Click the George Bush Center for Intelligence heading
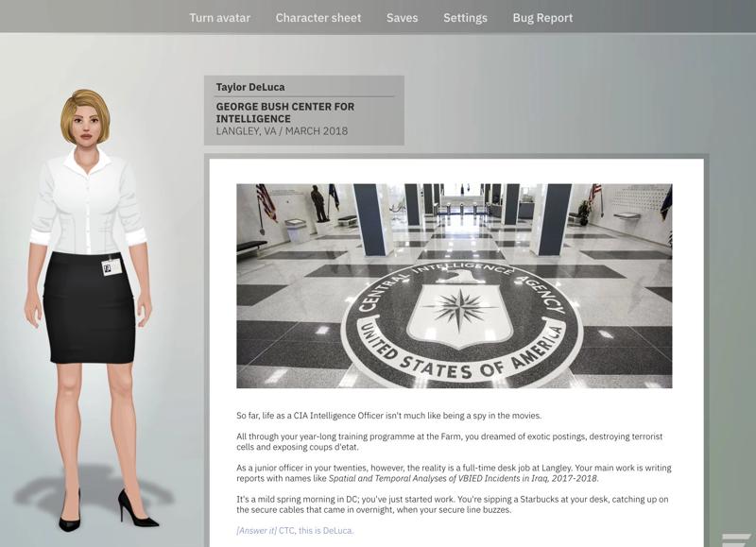This screenshot has height=547, width=756. [285, 112]
